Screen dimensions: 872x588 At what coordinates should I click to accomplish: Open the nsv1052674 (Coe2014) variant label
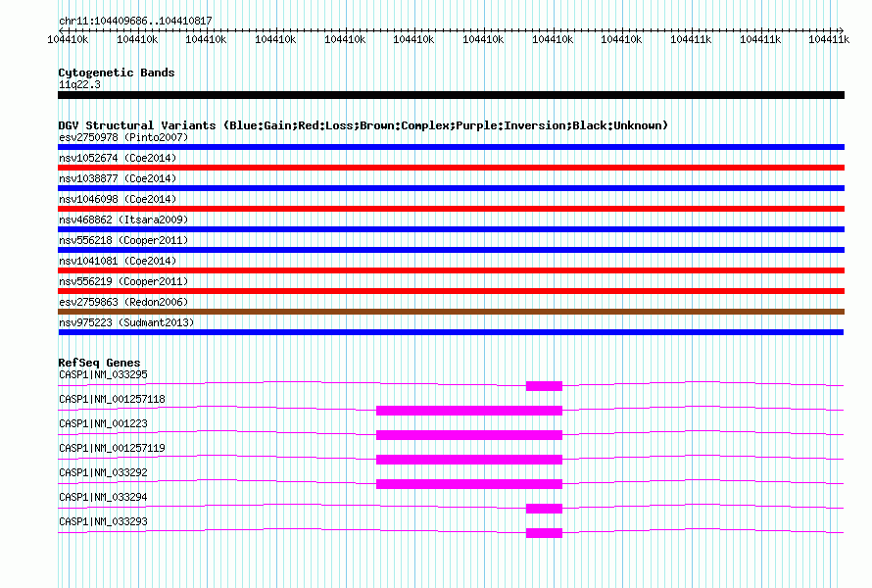pos(118,158)
